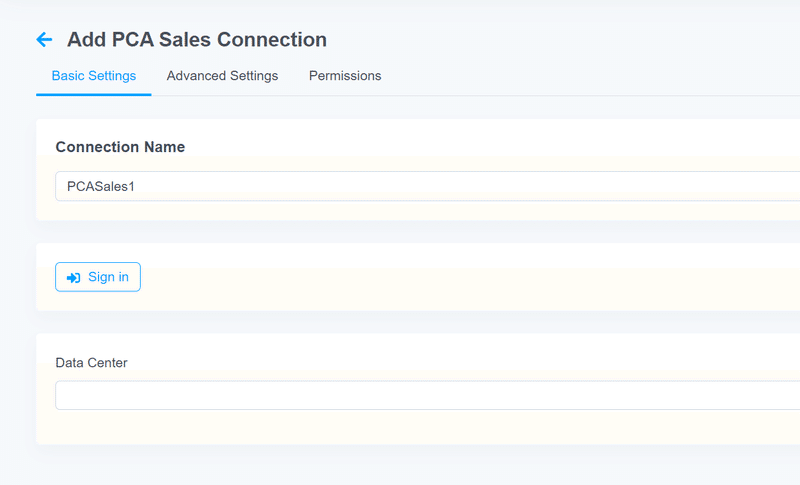Open the Data Center field
800x485 pixels.
click(x=428, y=395)
